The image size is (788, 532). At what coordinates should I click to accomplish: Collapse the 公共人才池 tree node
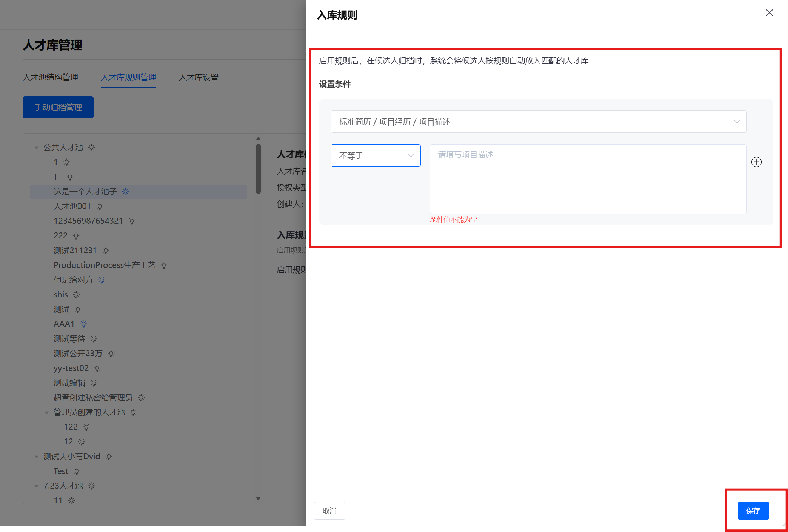(36, 148)
